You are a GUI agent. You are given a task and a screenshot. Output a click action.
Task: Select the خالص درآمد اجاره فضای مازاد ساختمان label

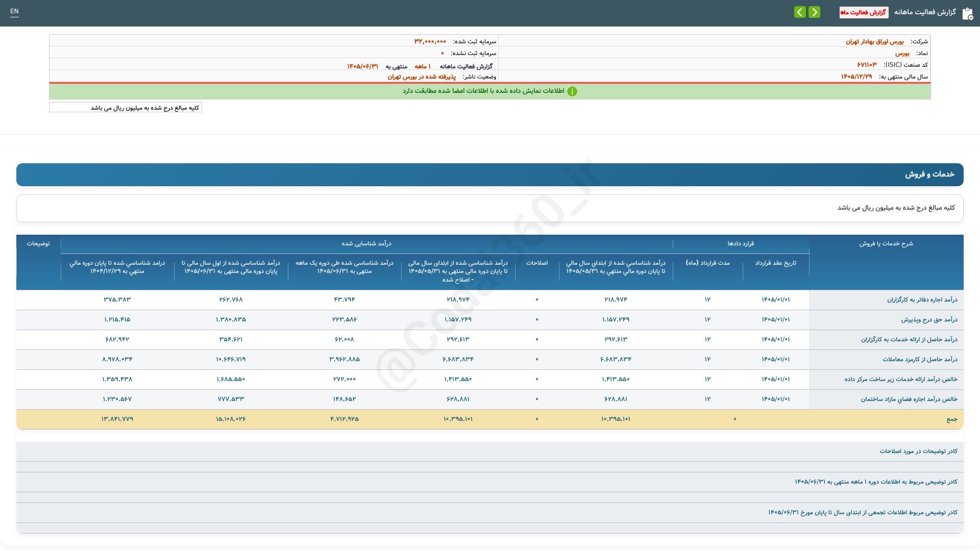click(909, 399)
